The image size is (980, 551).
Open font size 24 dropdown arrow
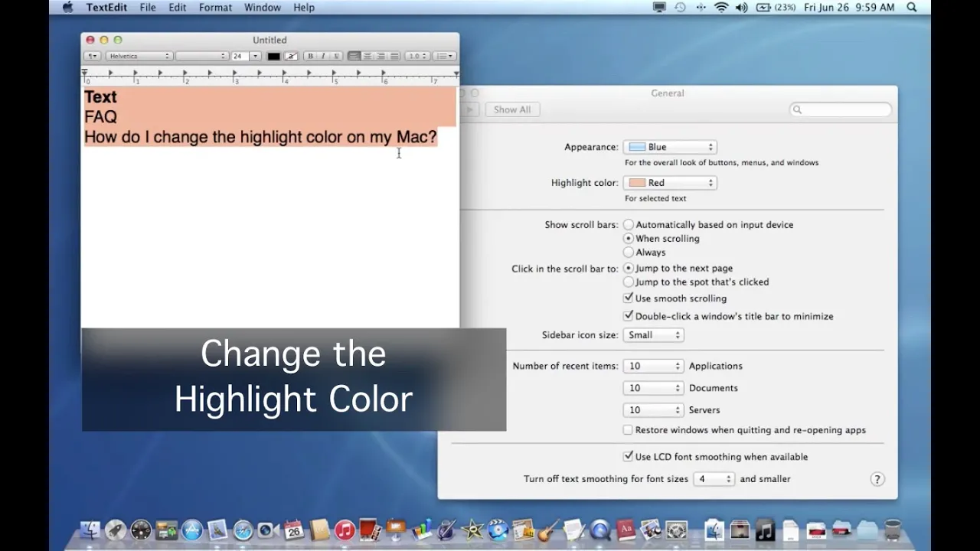(x=256, y=56)
